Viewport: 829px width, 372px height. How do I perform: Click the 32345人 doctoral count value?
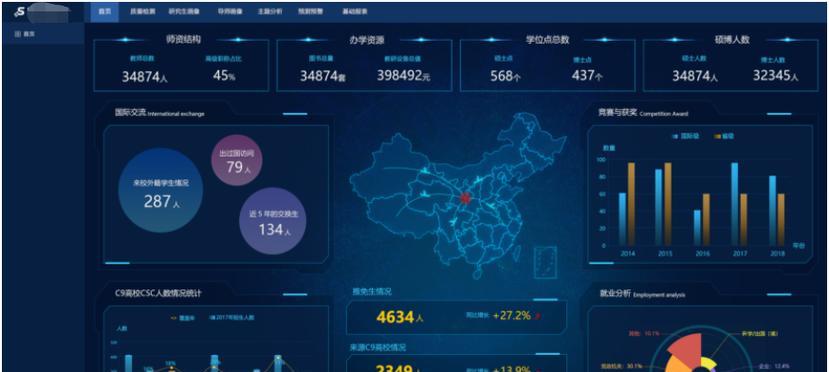pos(776,76)
